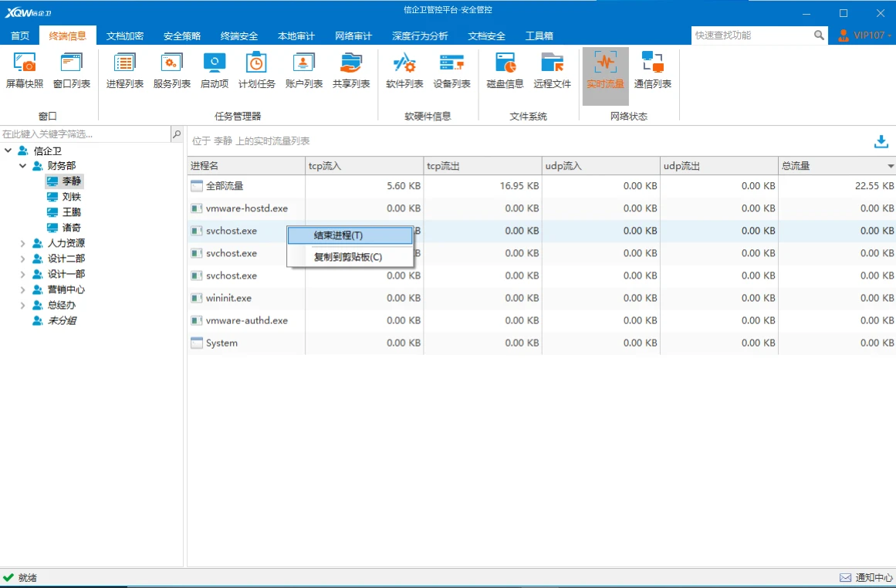Expand the 营销中心 group
This screenshot has height=588, width=896.
23,289
